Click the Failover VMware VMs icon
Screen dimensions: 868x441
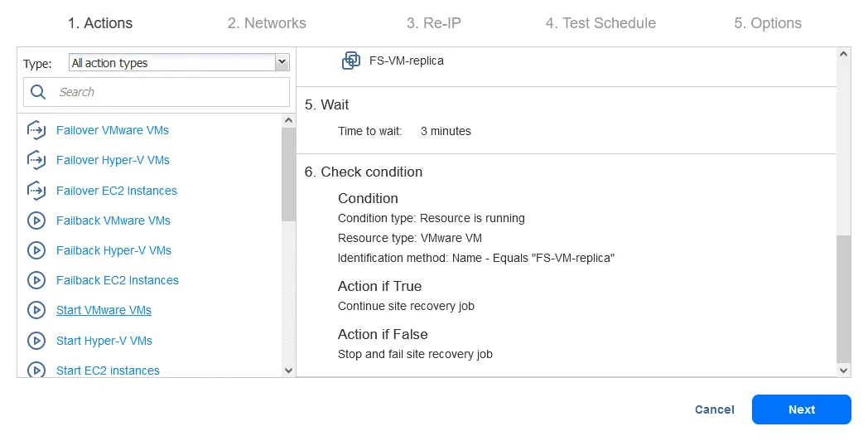click(36, 130)
